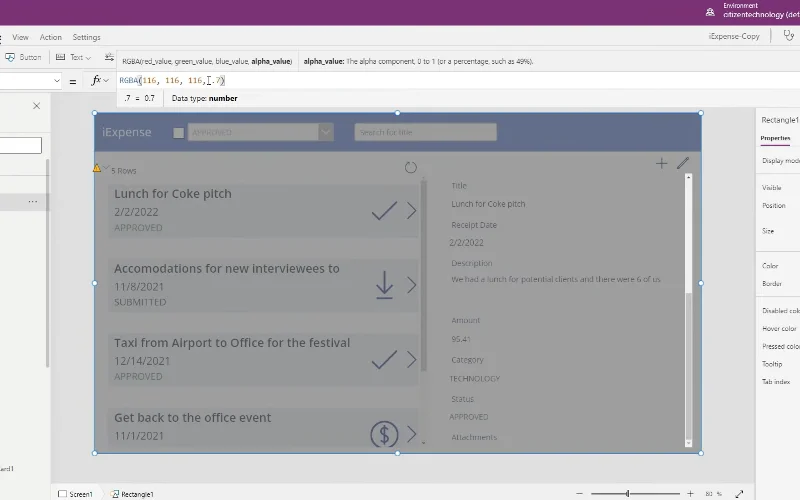This screenshot has width=800, height=500.
Task: Click the tree view search box
Action: (x=20, y=145)
